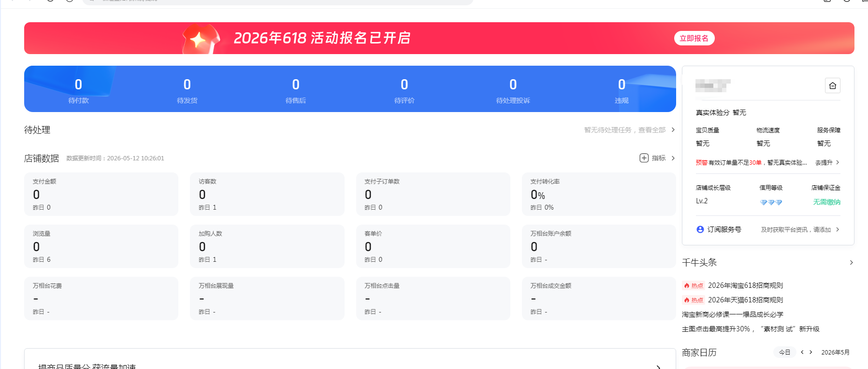Click the 无需缴纳 deposit status
Screen dimensions: 868x369
pyautogui.click(x=826, y=202)
